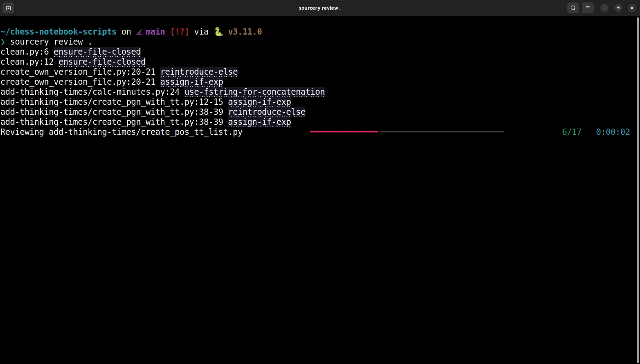Click the terminal's vertical scrollbar
640x364 pixels.
(x=638, y=190)
